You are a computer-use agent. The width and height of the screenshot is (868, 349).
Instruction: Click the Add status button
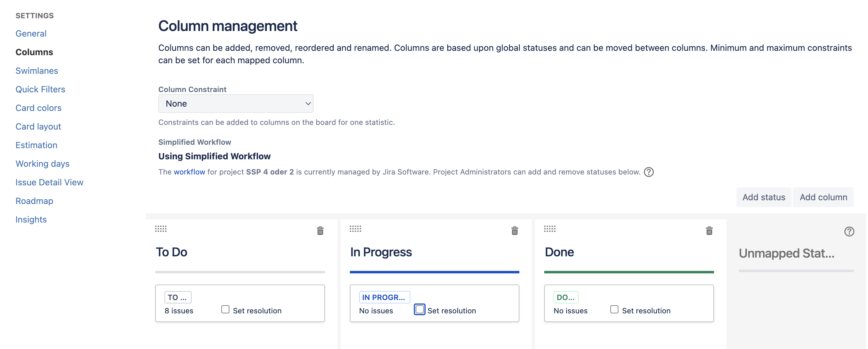click(x=764, y=197)
